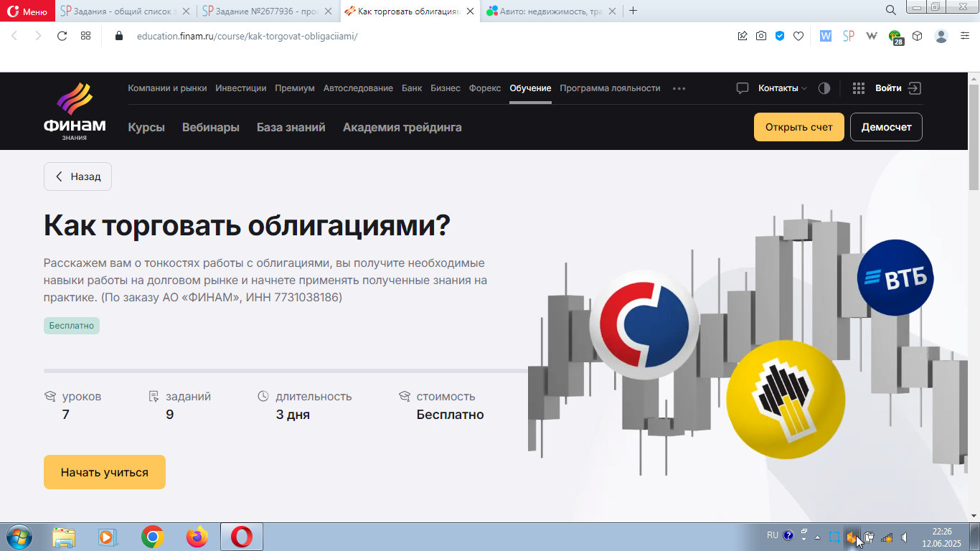Open the Премиум menu item

pyautogui.click(x=295, y=88)
